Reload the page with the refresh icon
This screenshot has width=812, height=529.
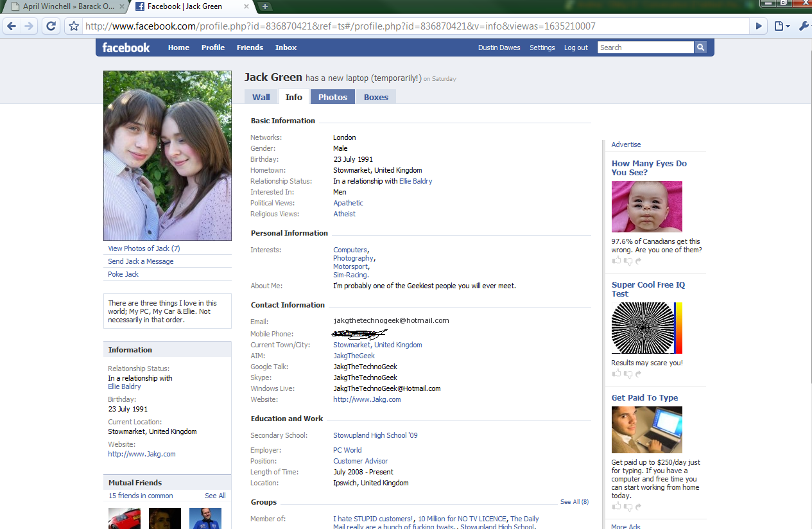click(x=51, y=26)
